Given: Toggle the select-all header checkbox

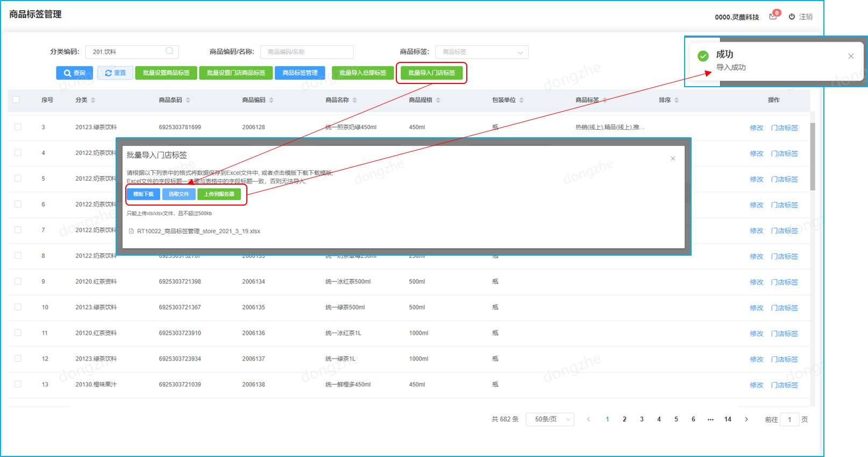Looking at the screenshot, I should point(16,100).
